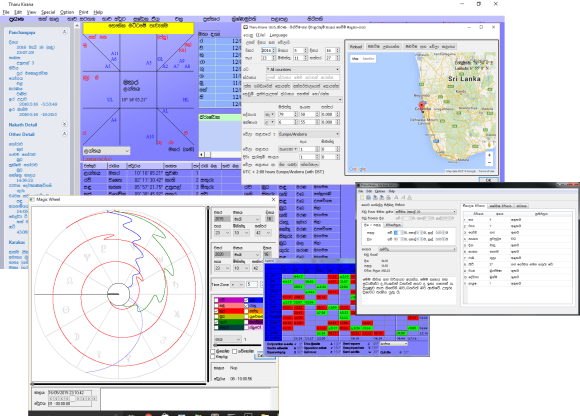
Task: Open chart type dropdown below the chart
Action: click(107, 151)
